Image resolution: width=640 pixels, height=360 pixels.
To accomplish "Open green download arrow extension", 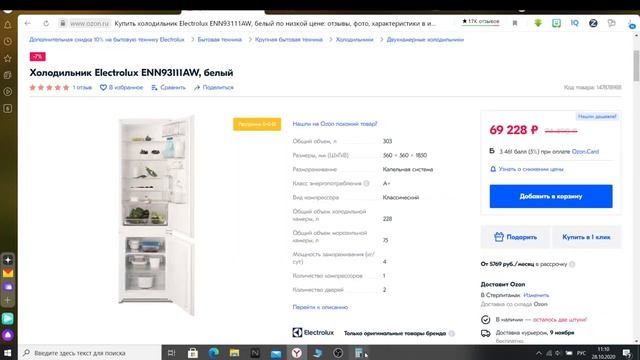I will pos(538,23).
